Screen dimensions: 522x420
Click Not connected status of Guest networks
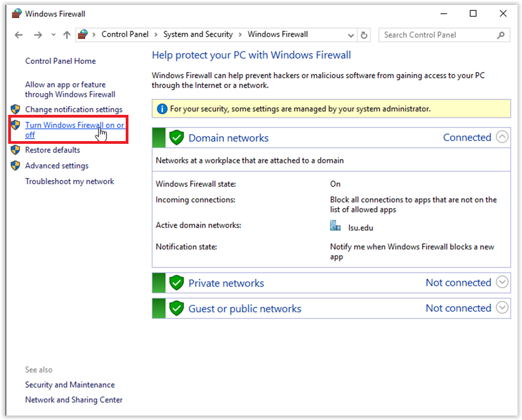click(459, 308)
